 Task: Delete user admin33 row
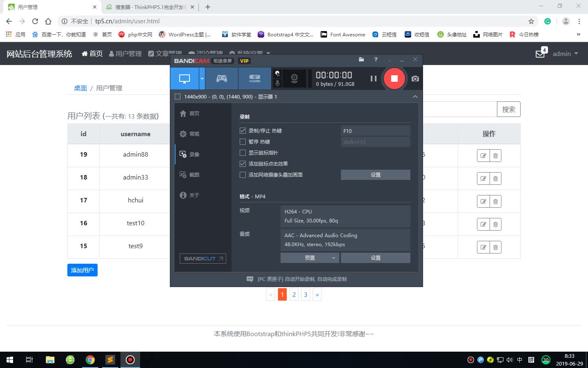tap(495, 179)
